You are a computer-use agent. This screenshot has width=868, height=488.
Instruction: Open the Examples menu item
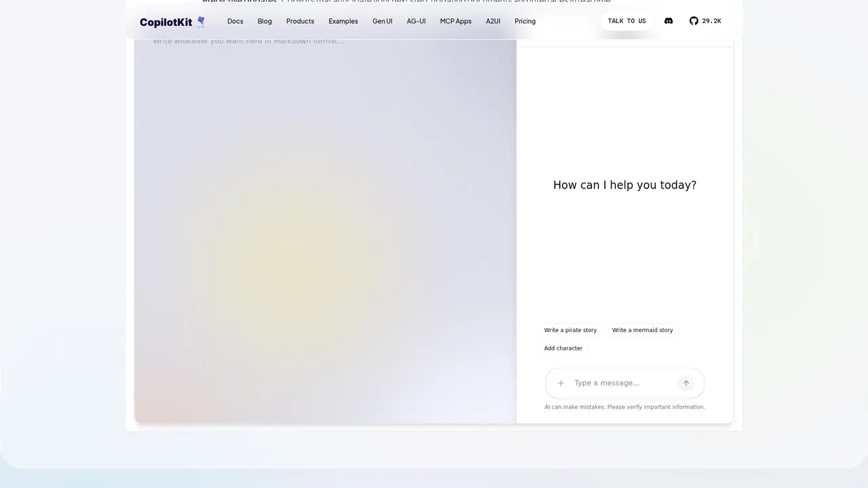(343, 21)
